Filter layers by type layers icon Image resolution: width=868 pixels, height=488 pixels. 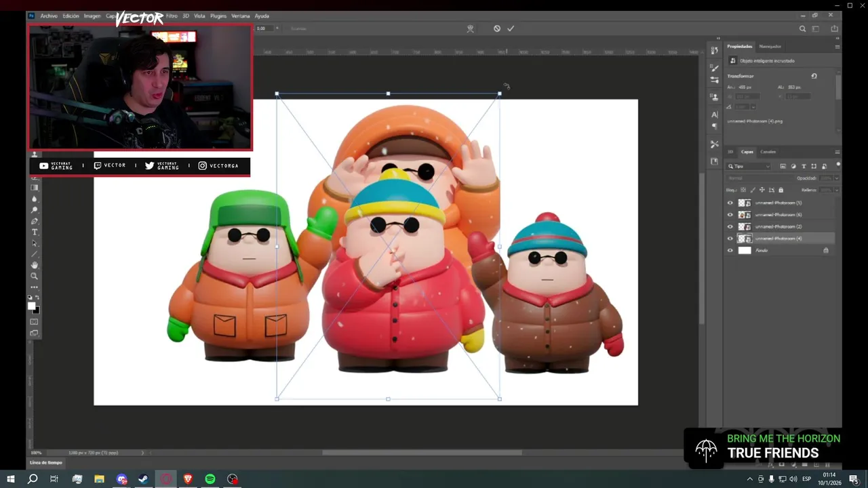click(804, 166)
